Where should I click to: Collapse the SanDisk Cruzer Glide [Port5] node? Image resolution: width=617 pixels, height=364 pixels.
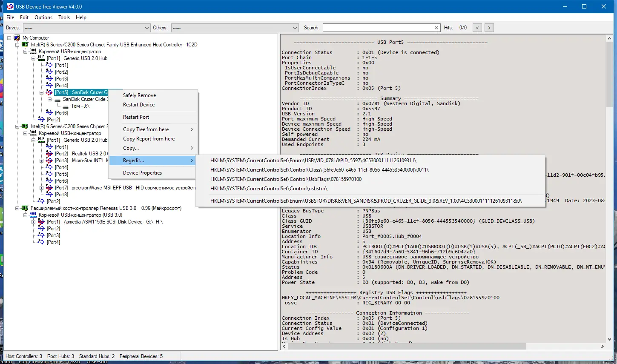(42, 92)
